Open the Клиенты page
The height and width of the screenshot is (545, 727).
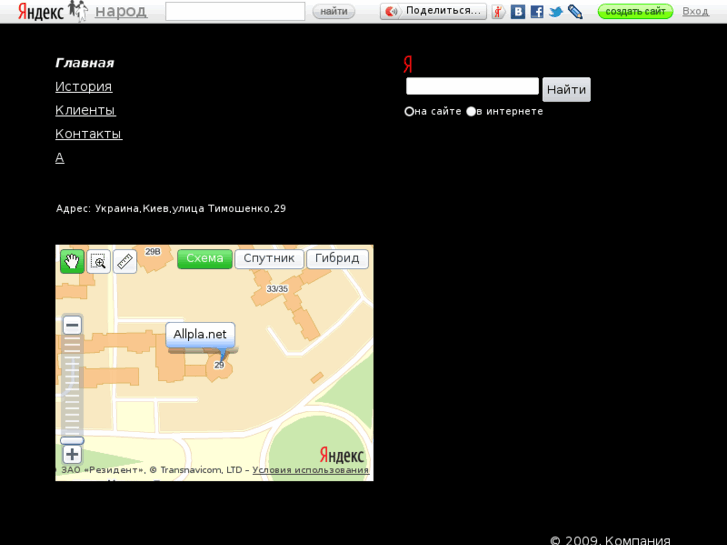tap(85, 110)
